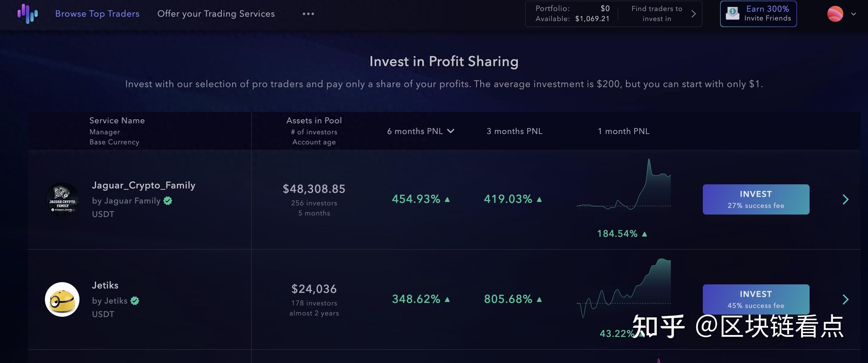Click Earn 300% Invite Friends button
The width and height of the screenshot is (868, 363).
[767, 14]
